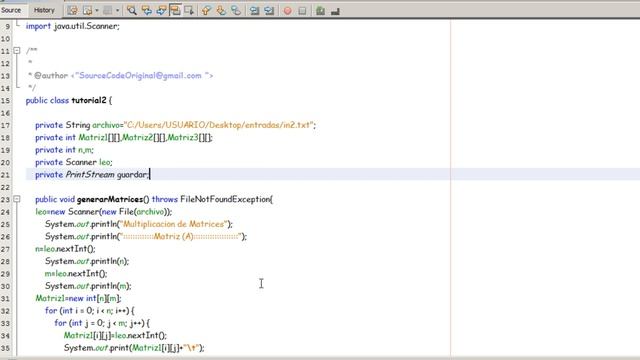Click the string "Multiplicacion de Matrices"
Viewport: 640px width, 360px height.
(x=174, y=224)
